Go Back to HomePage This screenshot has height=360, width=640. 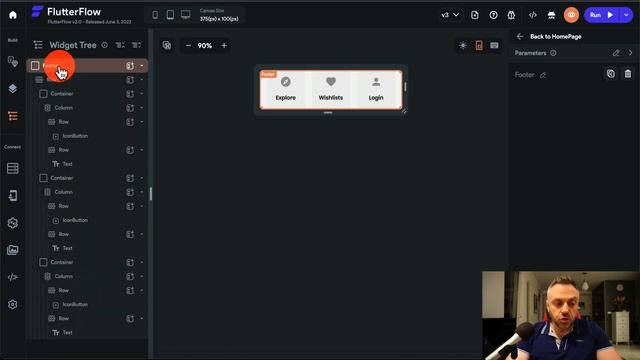556,37
